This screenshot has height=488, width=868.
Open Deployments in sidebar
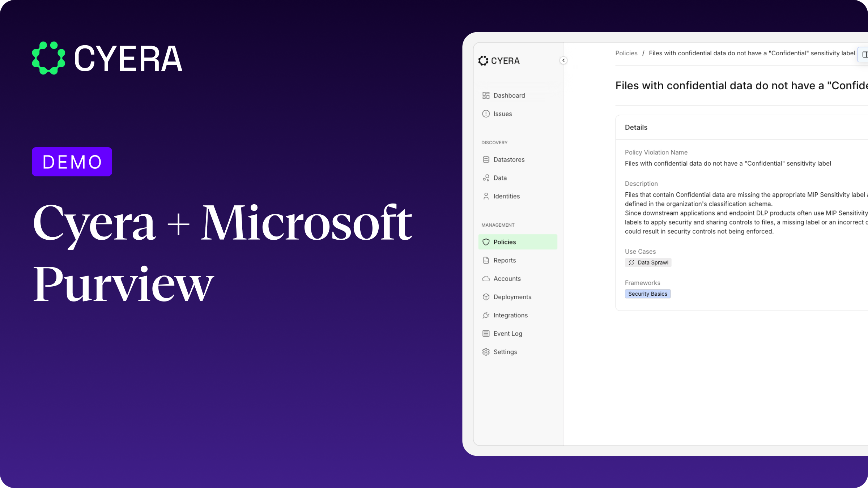pyautogui.click(x=518, y=297)
